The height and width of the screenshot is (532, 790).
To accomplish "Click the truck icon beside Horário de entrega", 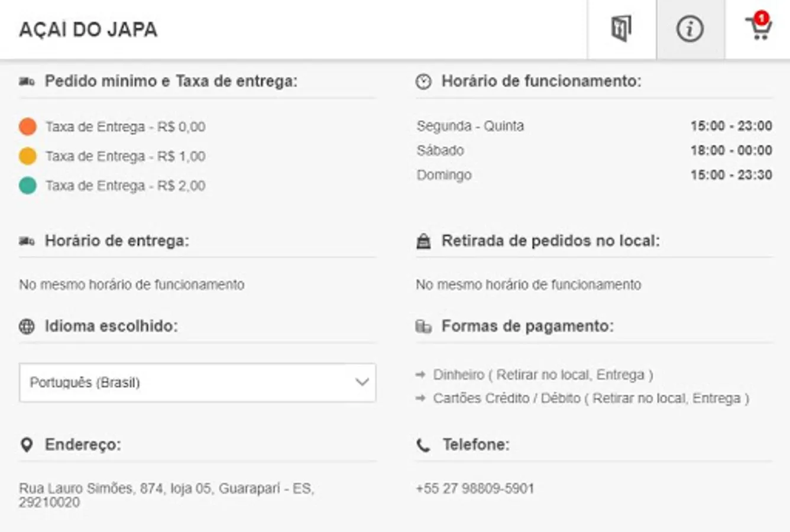I will coord(27,241).
